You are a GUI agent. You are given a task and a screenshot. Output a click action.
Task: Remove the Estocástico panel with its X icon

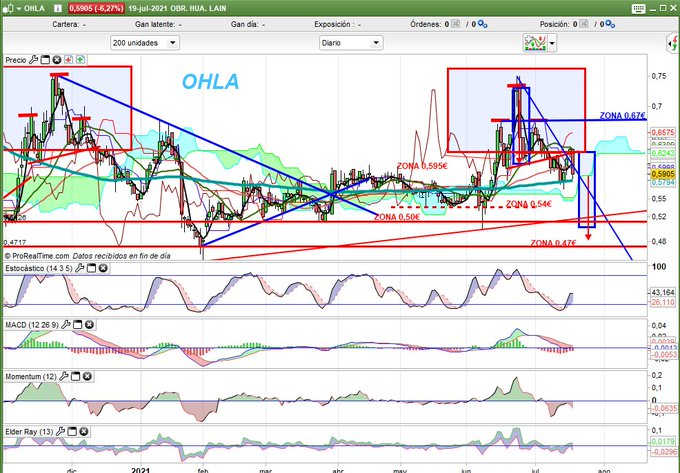click(103, 268)
